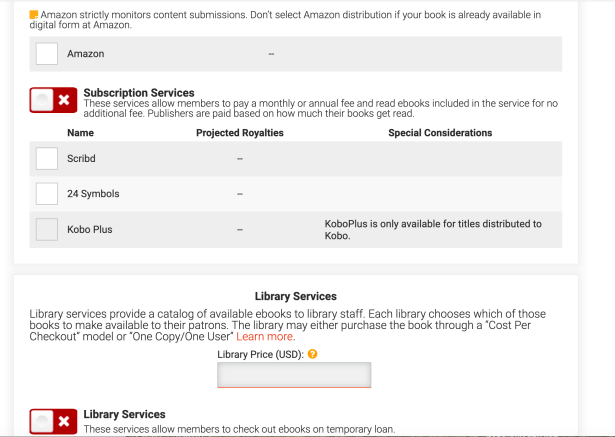Image resolution: width=615 pixels, height=437 pixels.
Task: Tick the 24 Symbols checkbox
Action: click(46, 193)
